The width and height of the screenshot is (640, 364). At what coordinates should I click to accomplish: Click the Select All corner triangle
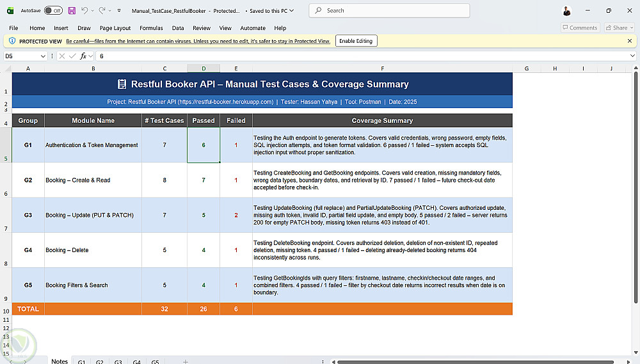point(6,68)
